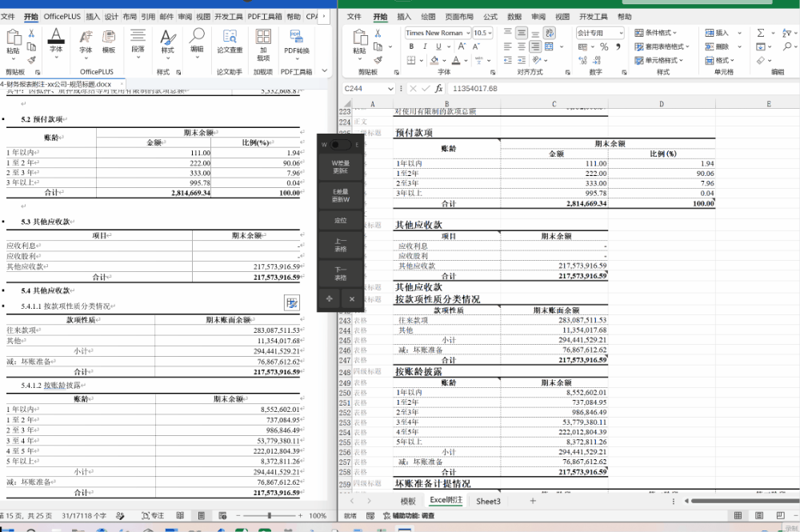Click Increase Indent icon in Excel

tap(522, 60)
